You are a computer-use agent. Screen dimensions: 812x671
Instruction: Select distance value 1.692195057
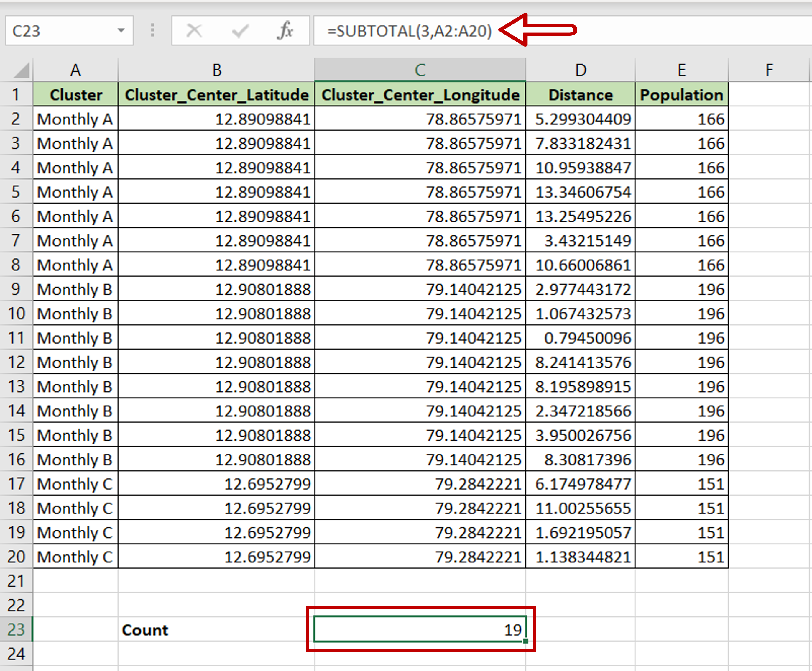pos(580,532)
